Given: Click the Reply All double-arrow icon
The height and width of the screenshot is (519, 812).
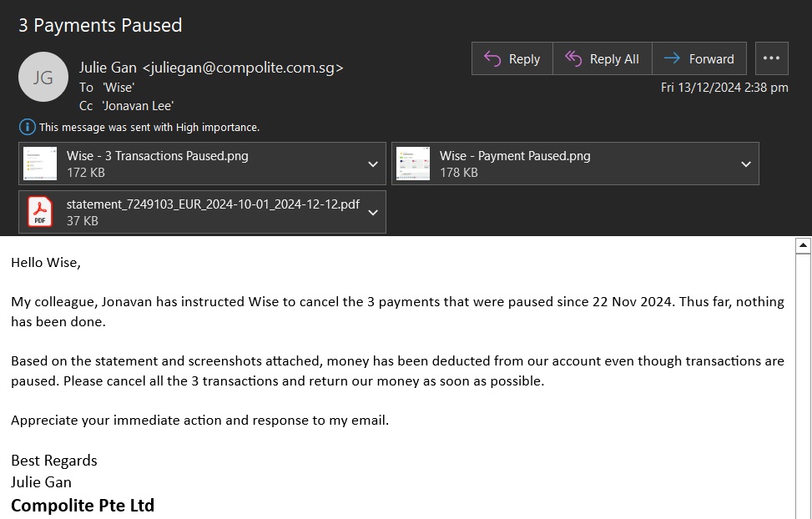Looking at the screenshot, I should [573, 58].
